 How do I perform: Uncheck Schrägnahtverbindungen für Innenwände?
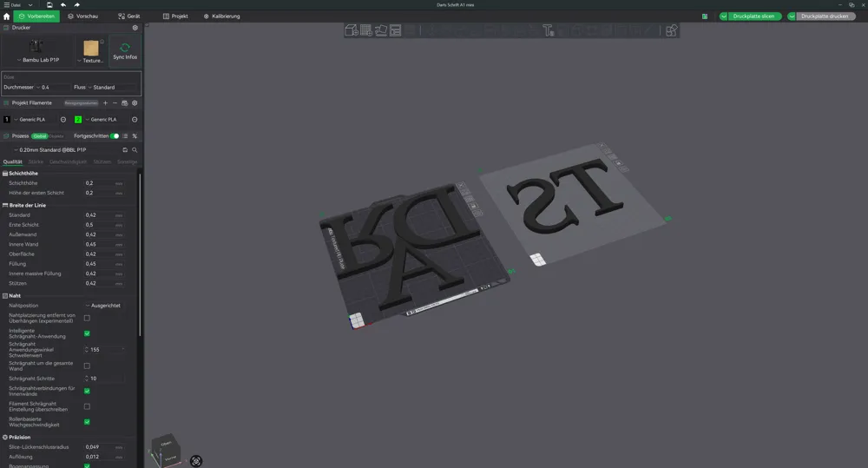point(87,391)
